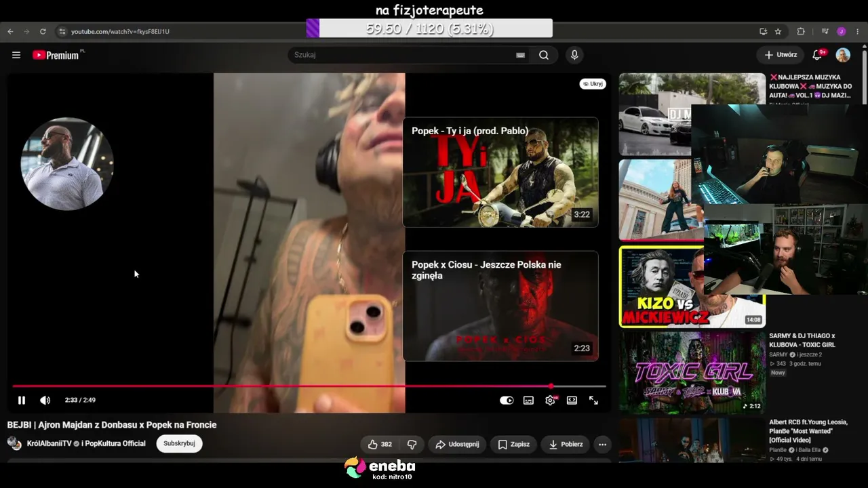Image resolution: width=868 pixels, height=488 pixels.
Task: Click the Utwórz create button
Action: pos(781,55)
